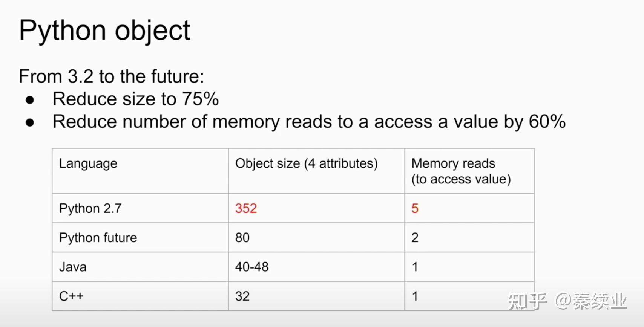Click the "Python future" row label
644x327 pixels.
pyautogui.click(x=98, y=238)
